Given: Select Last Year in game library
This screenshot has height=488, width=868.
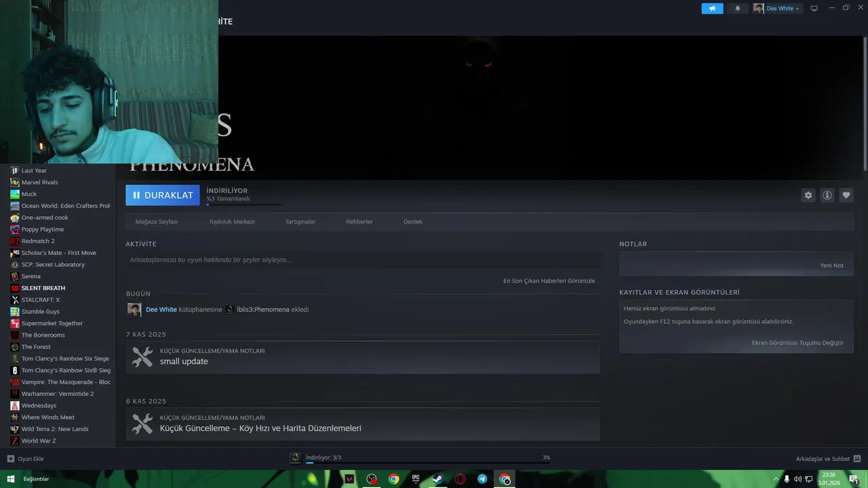Looking at the screenshot, I should pos(34,171).
